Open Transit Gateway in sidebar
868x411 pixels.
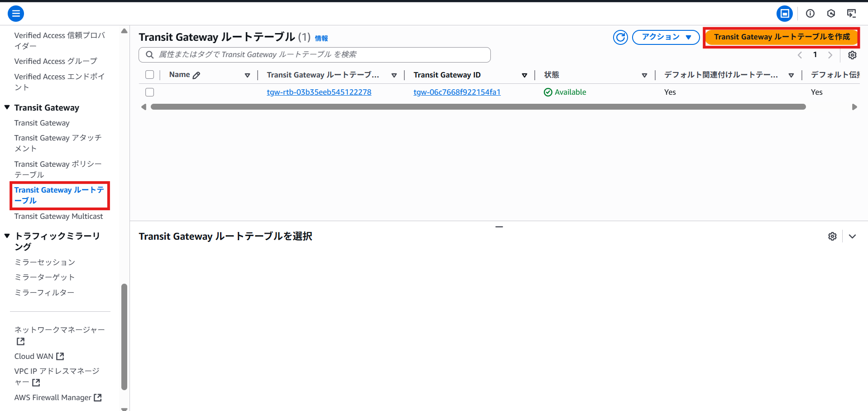tap(42, 123)
